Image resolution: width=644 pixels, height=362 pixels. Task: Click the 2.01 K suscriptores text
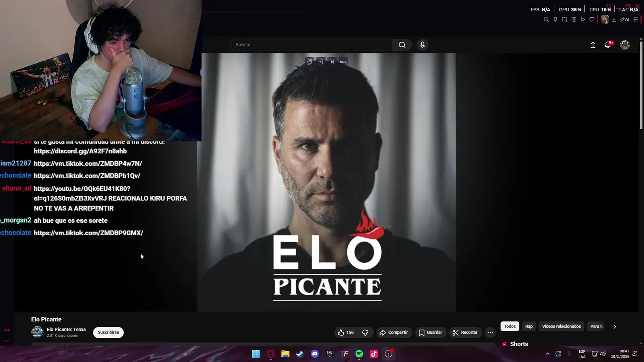pos(62,336)
